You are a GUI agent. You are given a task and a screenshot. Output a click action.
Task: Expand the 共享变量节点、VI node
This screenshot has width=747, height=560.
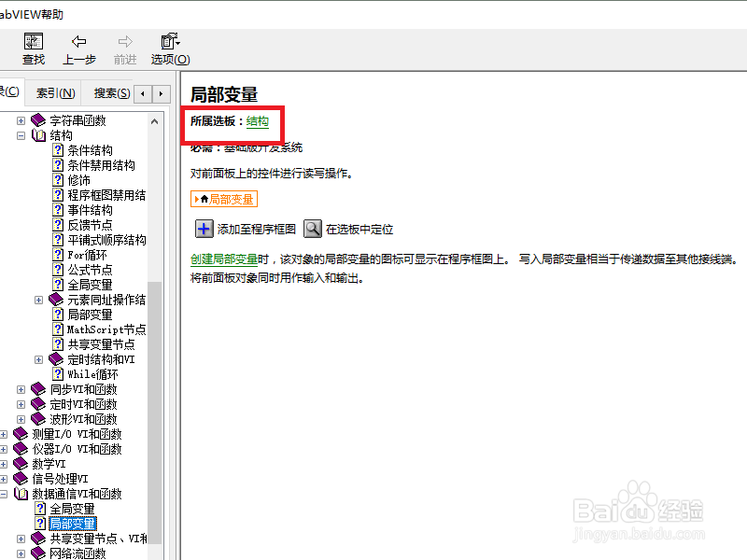click(x=21, y=539)
